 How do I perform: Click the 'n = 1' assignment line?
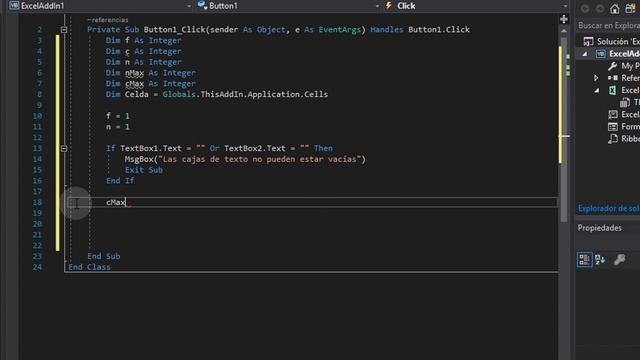pyautogui.click(x=118, y=127)
